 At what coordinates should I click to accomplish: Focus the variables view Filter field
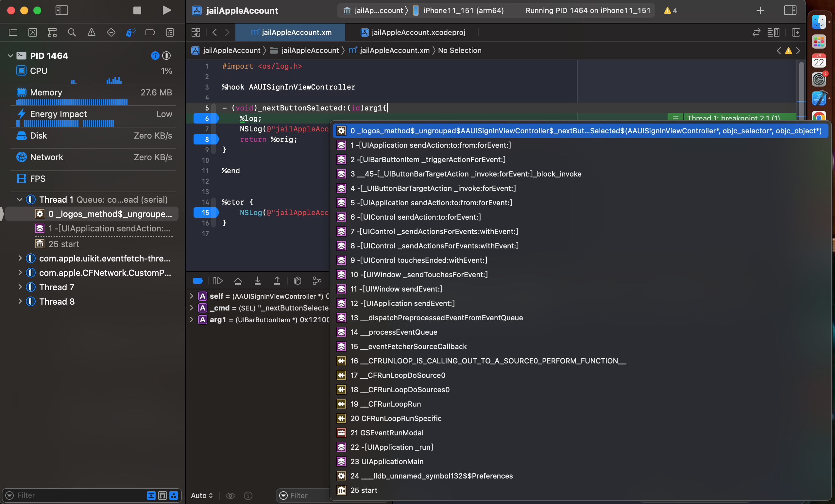[x=303, y=496]
